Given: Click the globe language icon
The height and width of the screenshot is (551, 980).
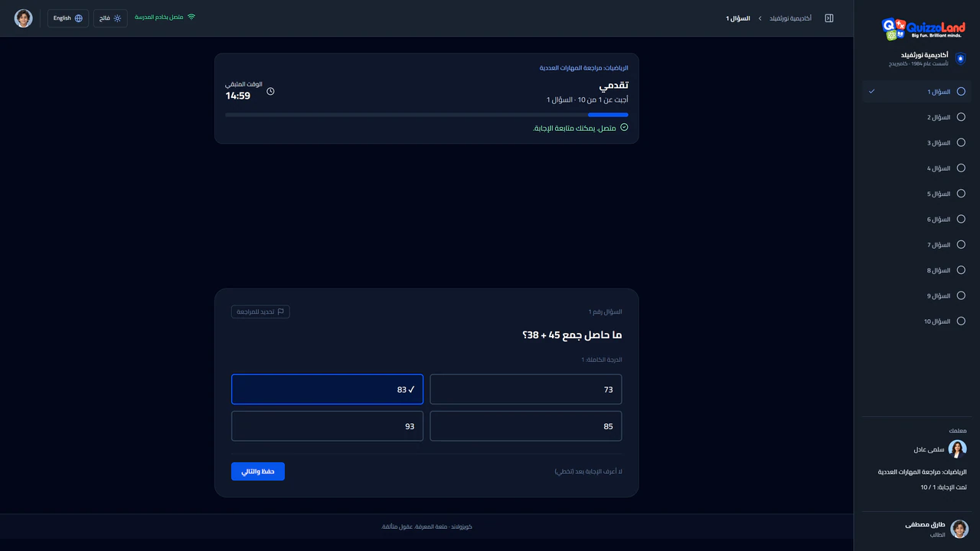Looking at the screenshot, I should (79, 18).
